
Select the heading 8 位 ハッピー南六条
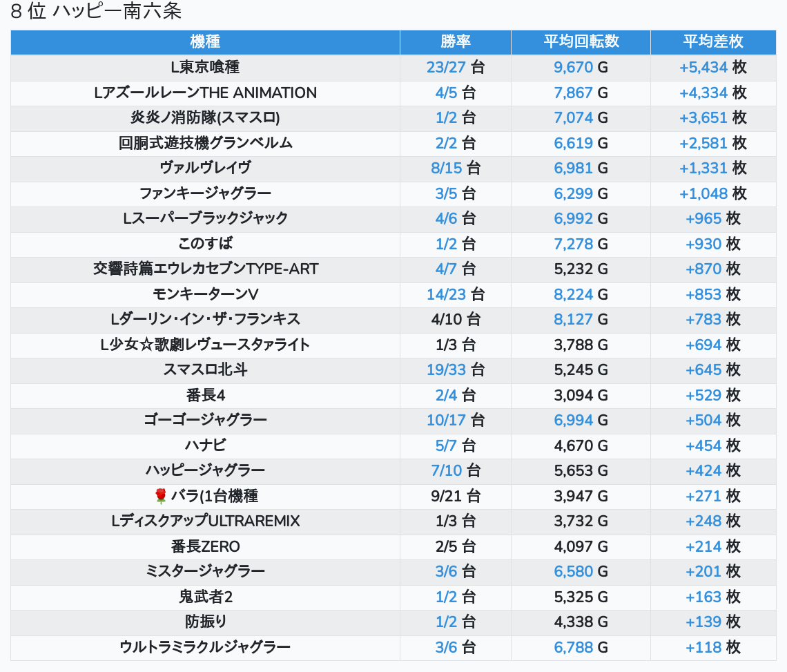coord(96,11)
